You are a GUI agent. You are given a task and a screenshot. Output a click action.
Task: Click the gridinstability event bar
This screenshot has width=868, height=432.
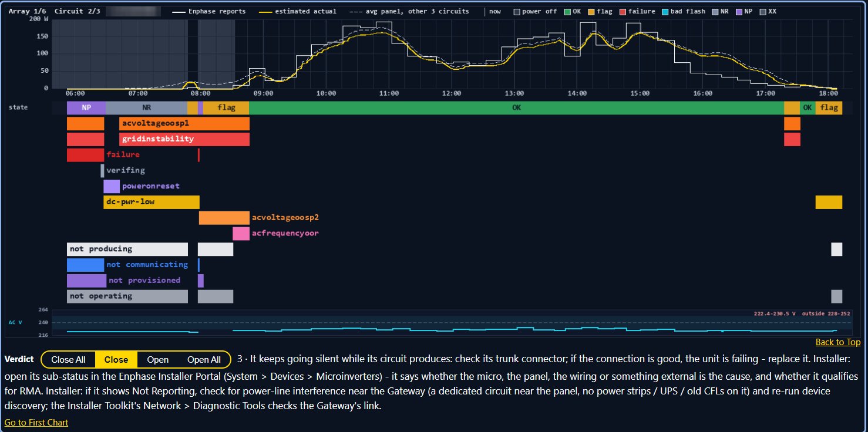[x=184, y=139]
